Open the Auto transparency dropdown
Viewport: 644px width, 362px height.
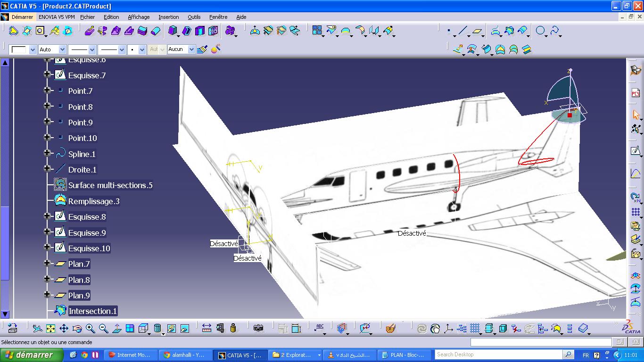pos(62,49)
